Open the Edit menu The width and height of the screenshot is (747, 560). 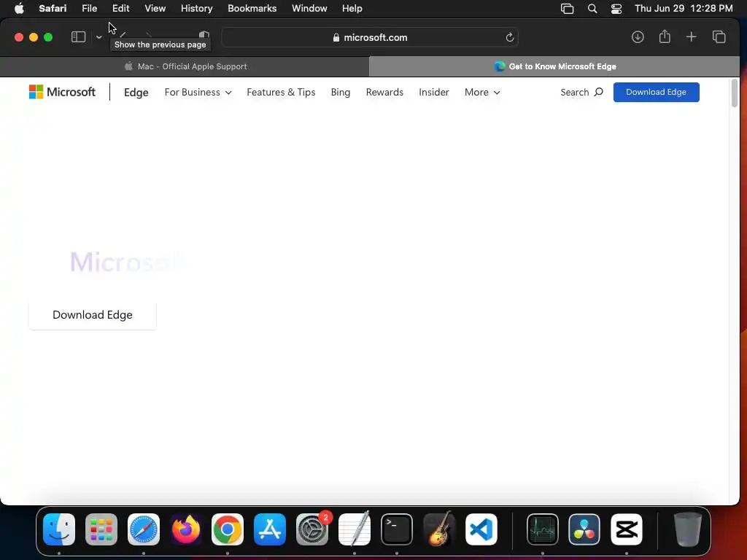[x=121, y=9]
